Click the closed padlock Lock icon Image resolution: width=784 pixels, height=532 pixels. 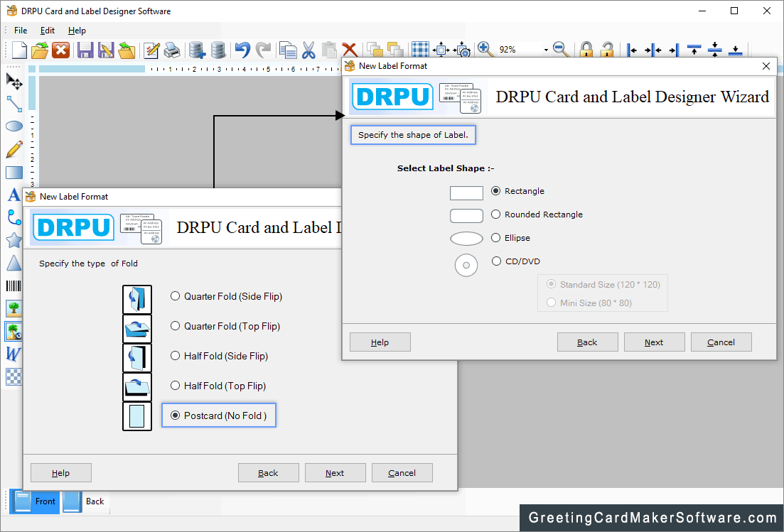(x=586, y=50)
